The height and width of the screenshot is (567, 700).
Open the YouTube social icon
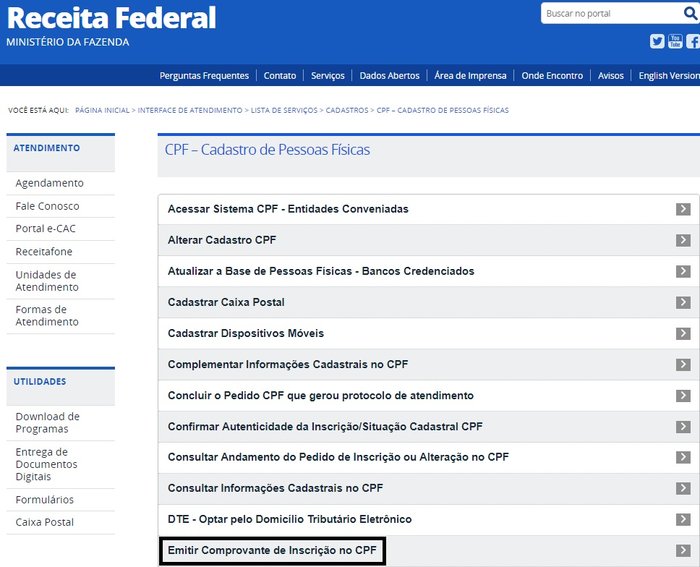click(x=675, y=42)
